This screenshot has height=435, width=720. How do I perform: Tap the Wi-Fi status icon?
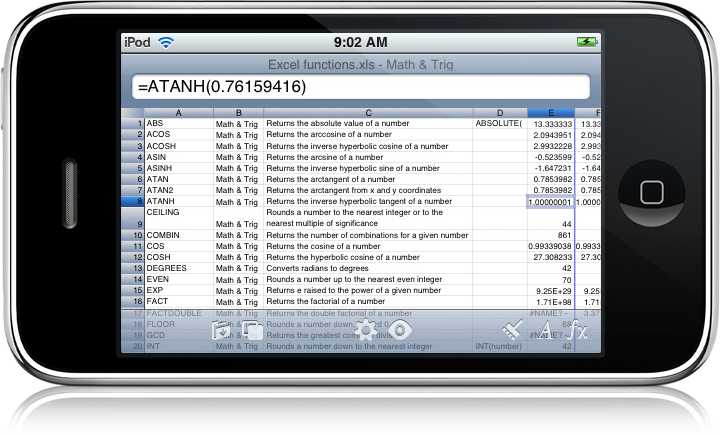165,42
